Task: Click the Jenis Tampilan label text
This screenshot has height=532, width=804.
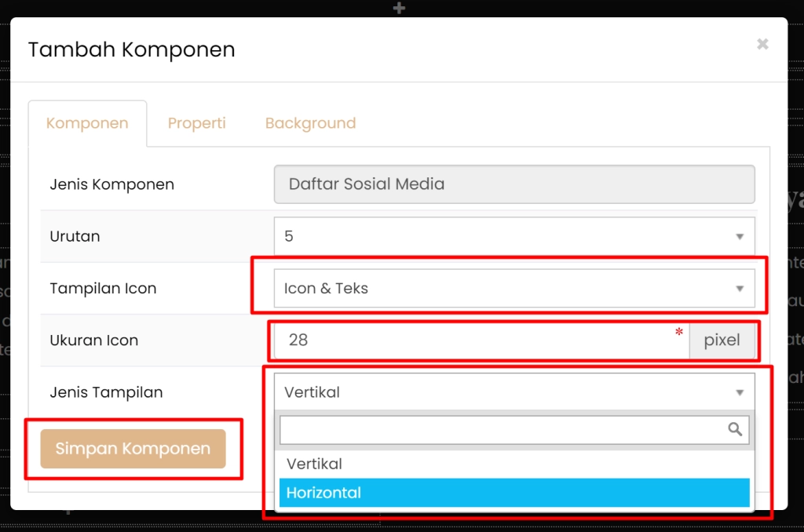Action: click(106, 392)
